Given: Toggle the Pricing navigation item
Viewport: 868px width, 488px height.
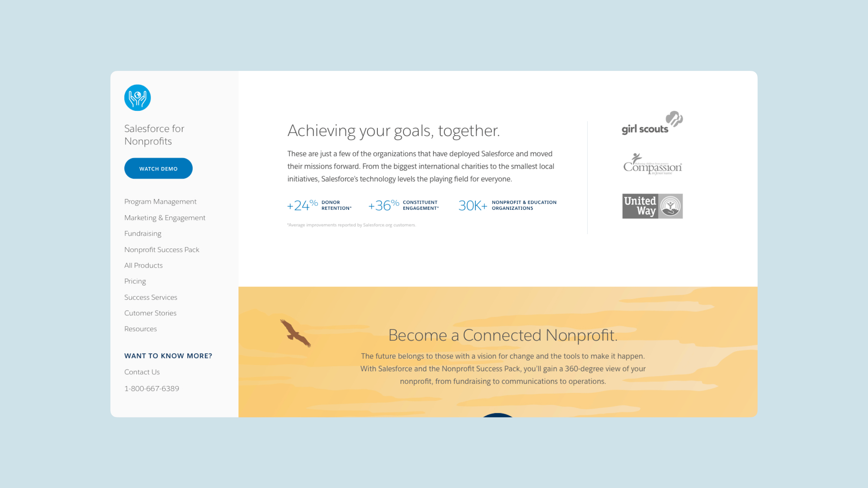Looking at the screenshot, I should tap(135, 281).
